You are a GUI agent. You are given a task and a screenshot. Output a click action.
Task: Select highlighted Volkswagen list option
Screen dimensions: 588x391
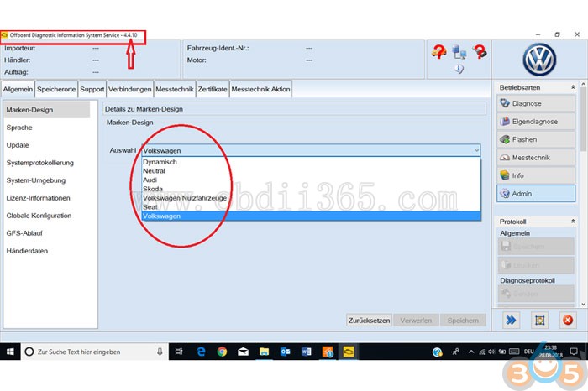(311, 216)
